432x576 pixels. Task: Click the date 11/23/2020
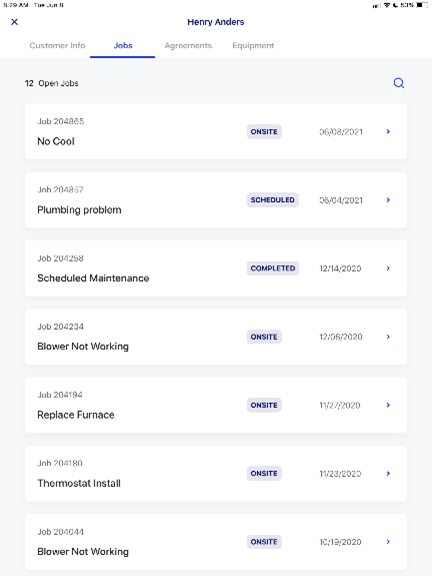coord(340,474)
